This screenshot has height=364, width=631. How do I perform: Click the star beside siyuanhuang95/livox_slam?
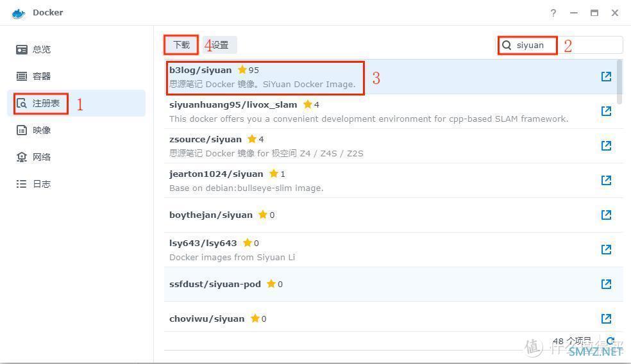pos(308,104)
